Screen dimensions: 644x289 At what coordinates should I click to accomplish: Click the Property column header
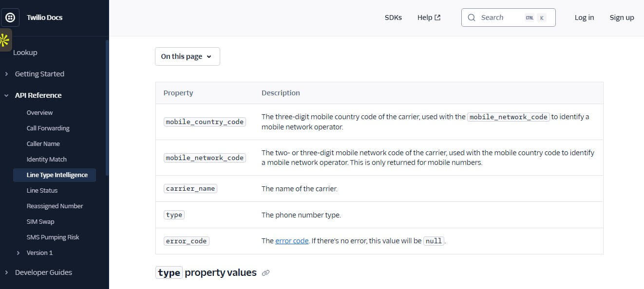click(x=178, y=93)
